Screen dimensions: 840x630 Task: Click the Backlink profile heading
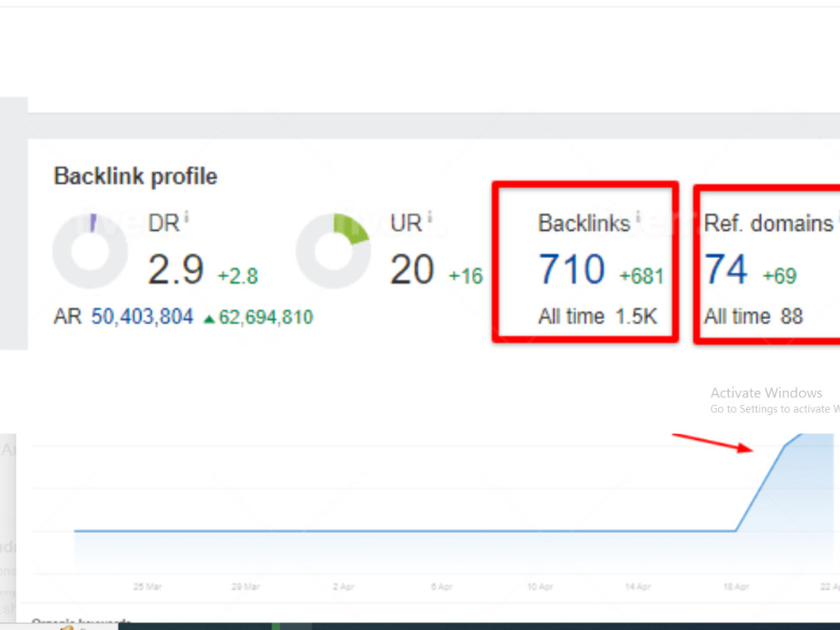click(135, 176)
